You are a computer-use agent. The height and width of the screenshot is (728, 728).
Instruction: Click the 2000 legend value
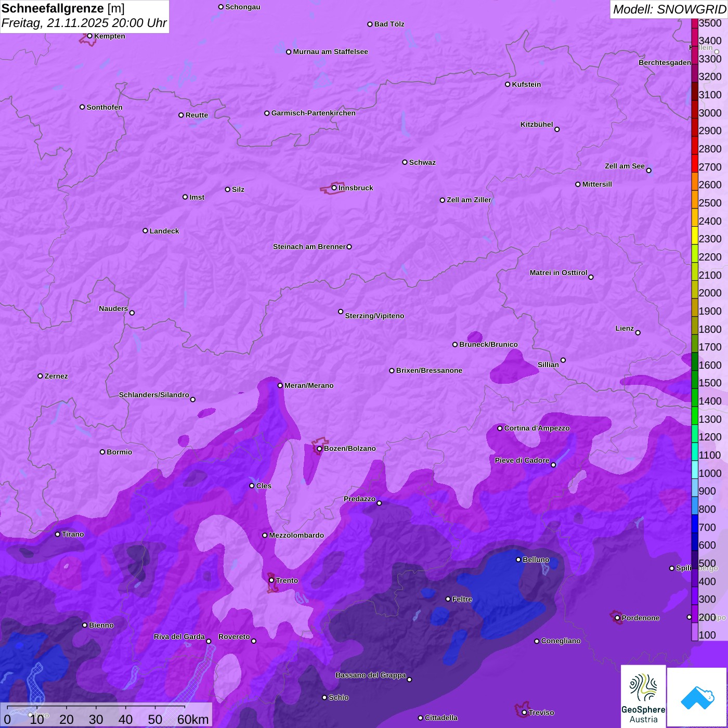(x=710, y=293)
